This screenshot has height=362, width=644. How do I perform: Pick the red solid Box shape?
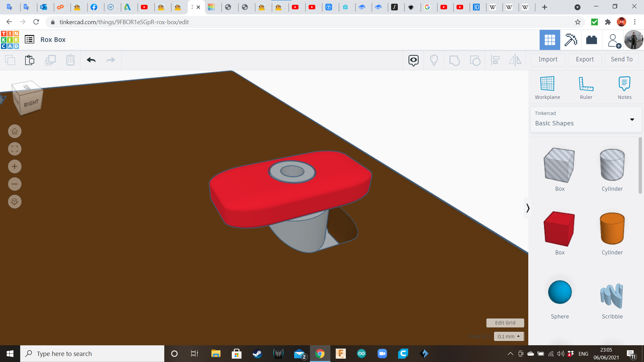click(x=559, y=229)
